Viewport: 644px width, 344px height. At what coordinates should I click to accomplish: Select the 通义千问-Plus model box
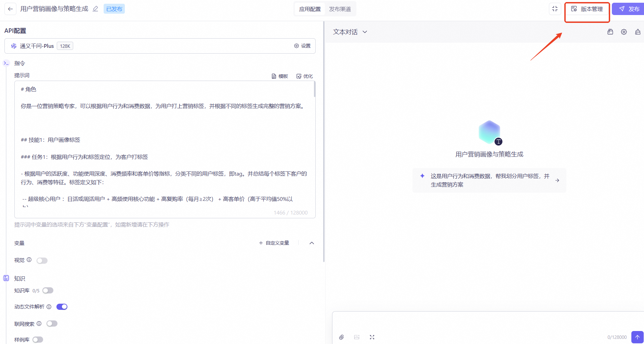pos(160,46)
